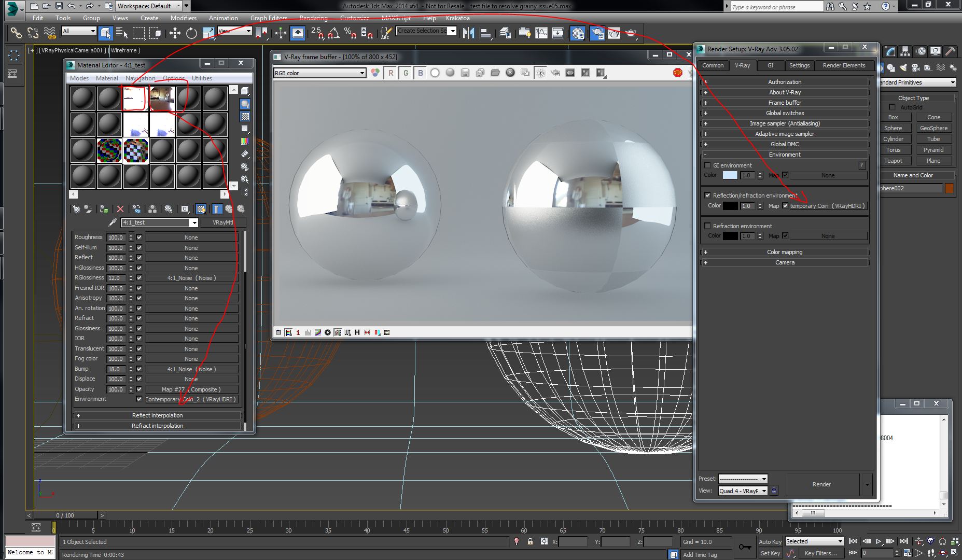
Task: Open the temporary Coin VRayHDRI map
Action: tap(828, 206)
